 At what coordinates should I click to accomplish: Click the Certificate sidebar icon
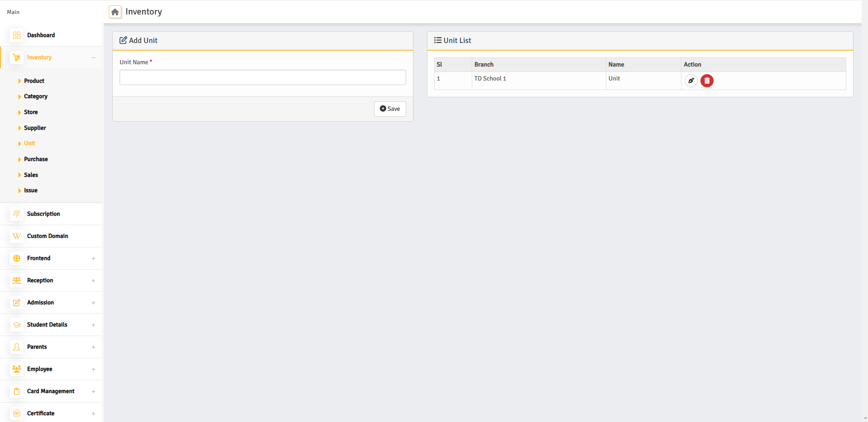coord(17,413)
